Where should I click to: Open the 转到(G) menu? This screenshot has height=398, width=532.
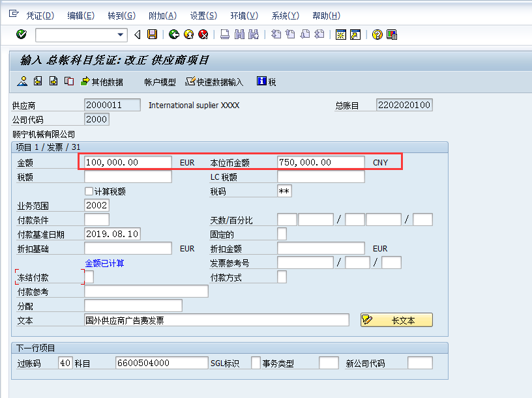tap(121, 16)
